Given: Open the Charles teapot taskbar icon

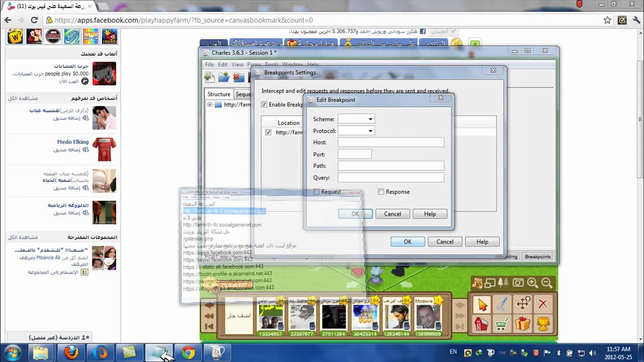Looking at the screenshot, I should point(217,353).
